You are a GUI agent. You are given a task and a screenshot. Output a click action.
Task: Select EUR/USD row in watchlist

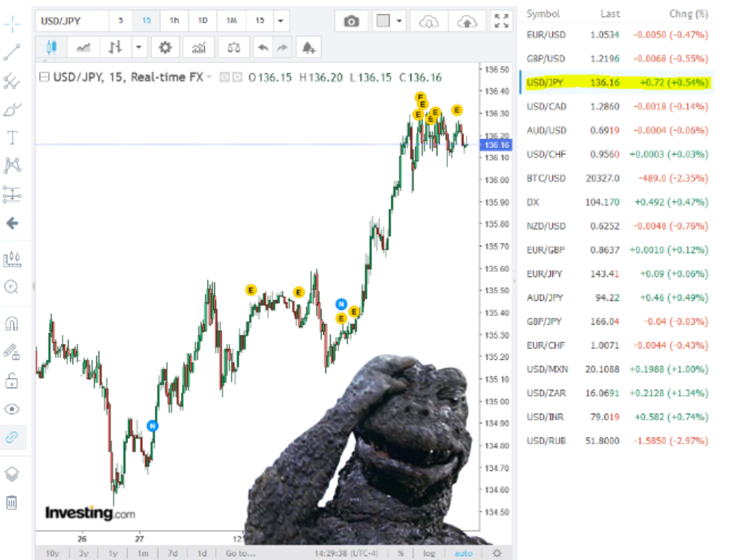[x=617, y=35]
